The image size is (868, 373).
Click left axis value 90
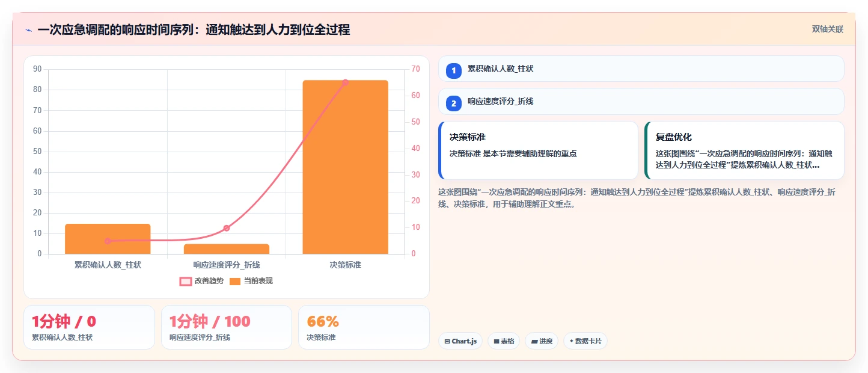coord(37,69)
